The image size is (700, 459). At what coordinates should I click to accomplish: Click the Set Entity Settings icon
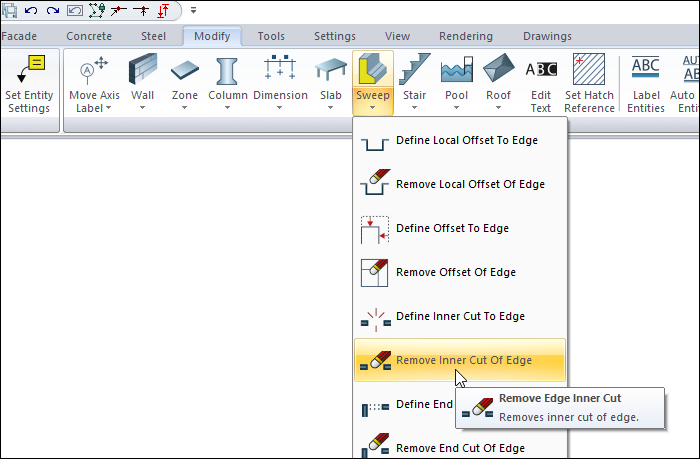point(30,72)
